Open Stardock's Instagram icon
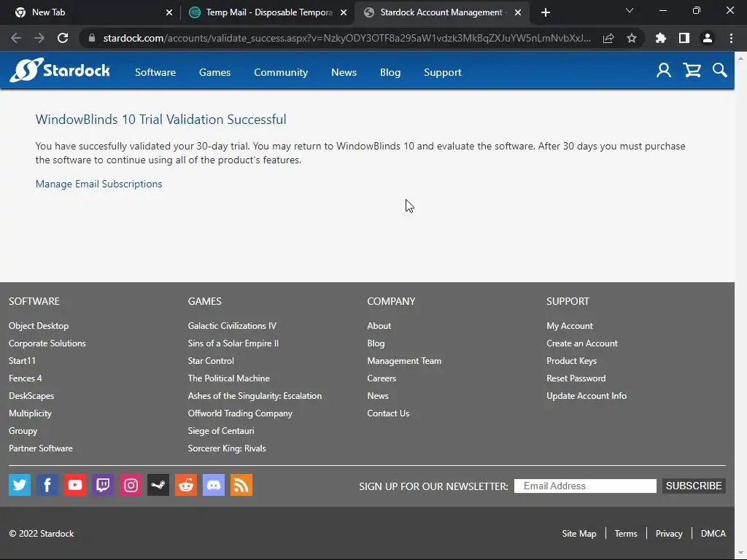Image resolution: width=747 pixels, height=560 pixels. (x=131, y=485)
